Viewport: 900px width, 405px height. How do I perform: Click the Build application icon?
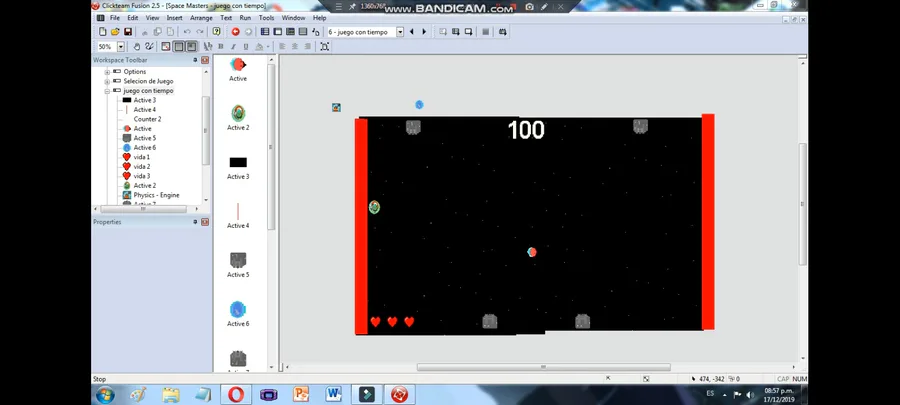(x=503, y=32)
